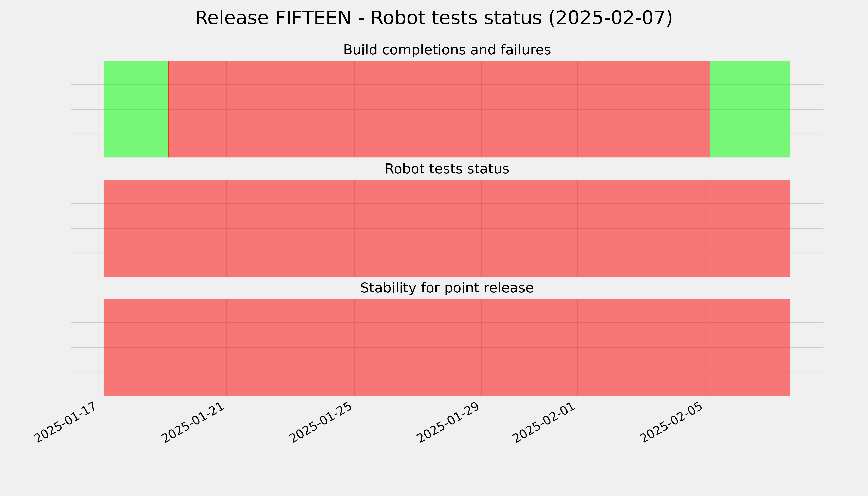868x496 pixels.
Task: Select the "Build completions and failures" subplot title
Action: click(x=447, y=50)
